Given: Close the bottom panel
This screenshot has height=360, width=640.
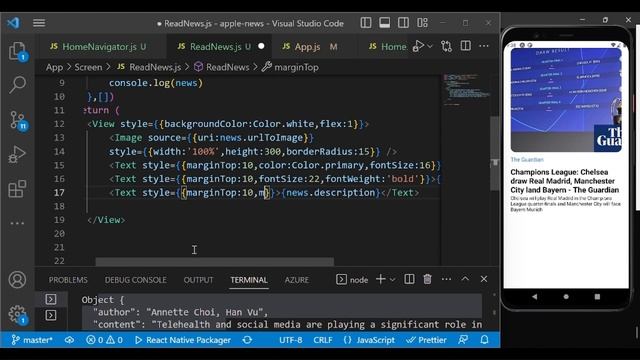Looking at the screenshot, I should pyautogui.click(x=484, y=279).
